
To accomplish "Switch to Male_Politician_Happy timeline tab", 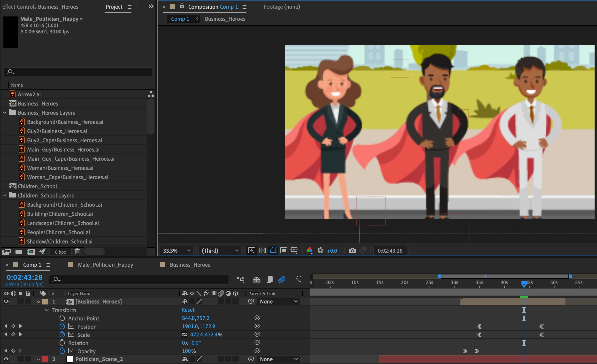I will (x=105, y=265).
